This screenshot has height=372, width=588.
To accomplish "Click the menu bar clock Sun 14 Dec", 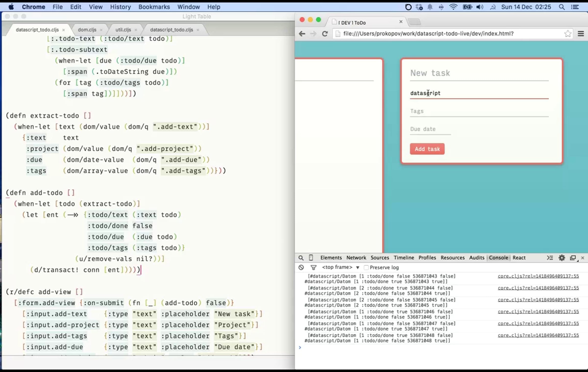I will point(526,7).
